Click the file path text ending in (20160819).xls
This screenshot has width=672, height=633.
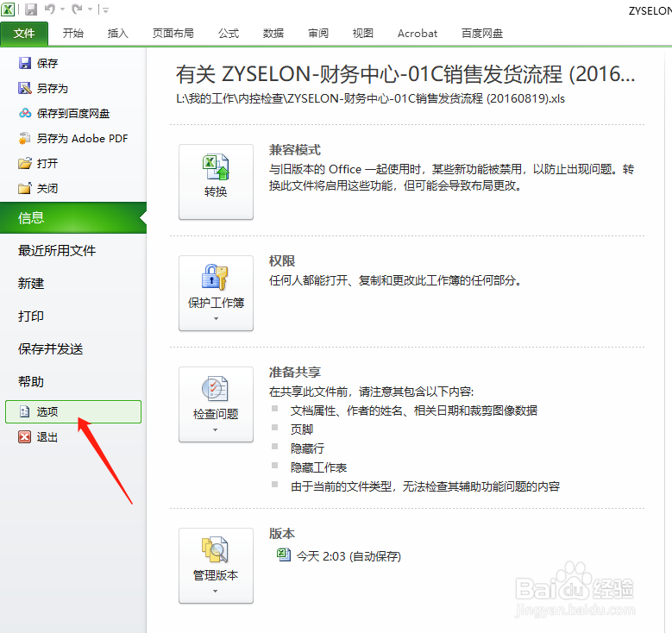370,98
